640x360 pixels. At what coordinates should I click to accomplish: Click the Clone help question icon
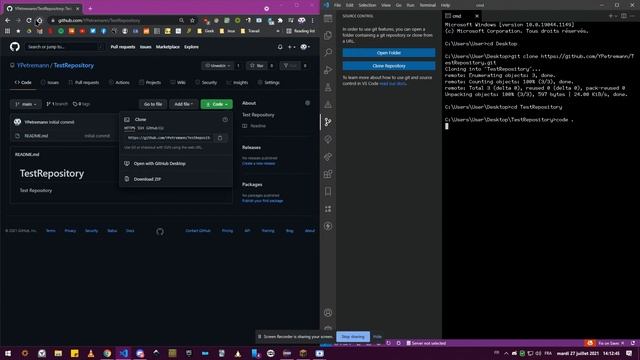click(225, 120)
